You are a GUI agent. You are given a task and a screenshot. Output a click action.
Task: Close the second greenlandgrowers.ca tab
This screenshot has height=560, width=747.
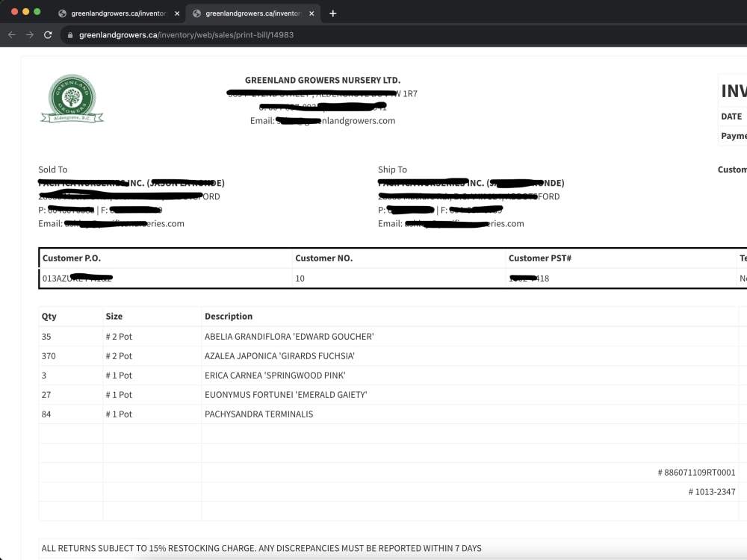[x=311, y=13]
